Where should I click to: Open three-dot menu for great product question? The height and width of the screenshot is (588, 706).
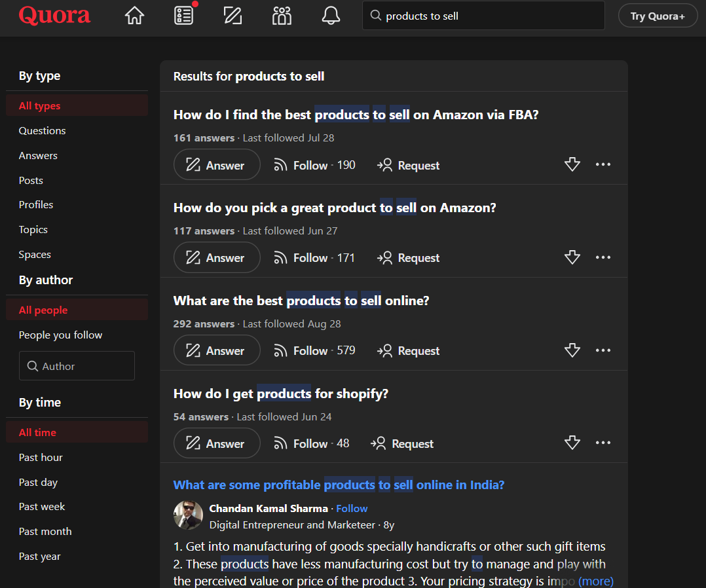(603, 258)
